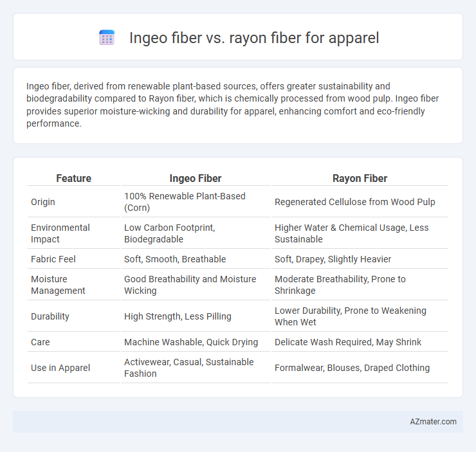Open the AZmater.com footer link

tap(433, 422)
